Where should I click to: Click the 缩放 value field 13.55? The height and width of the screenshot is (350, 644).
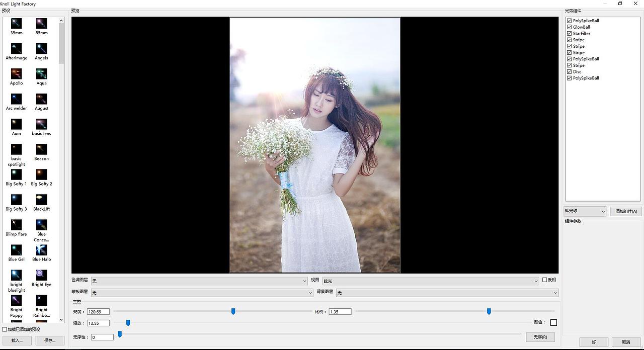[x=98, y=323]
